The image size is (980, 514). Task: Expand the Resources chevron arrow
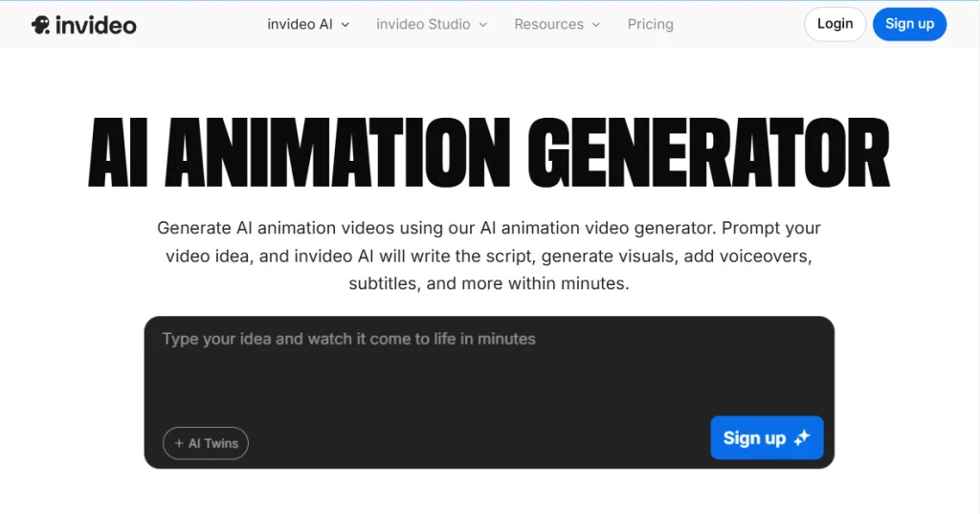[596, 25]
